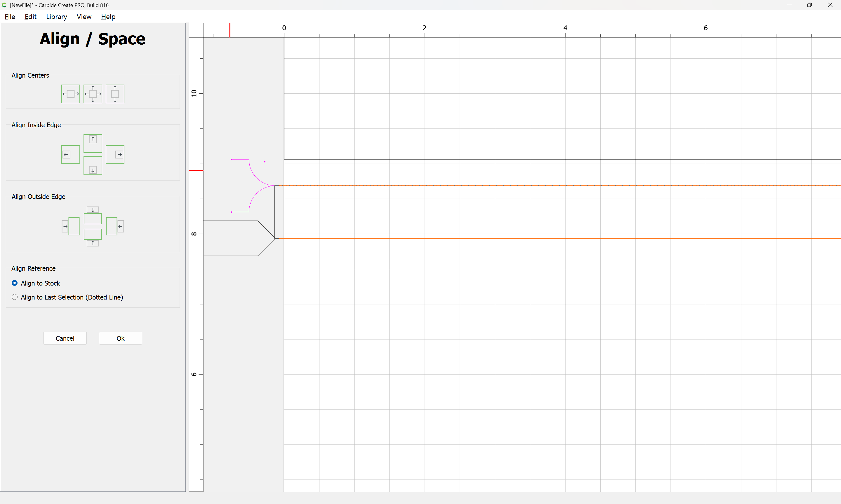Click the align centers both axes icon

point(93,94)
